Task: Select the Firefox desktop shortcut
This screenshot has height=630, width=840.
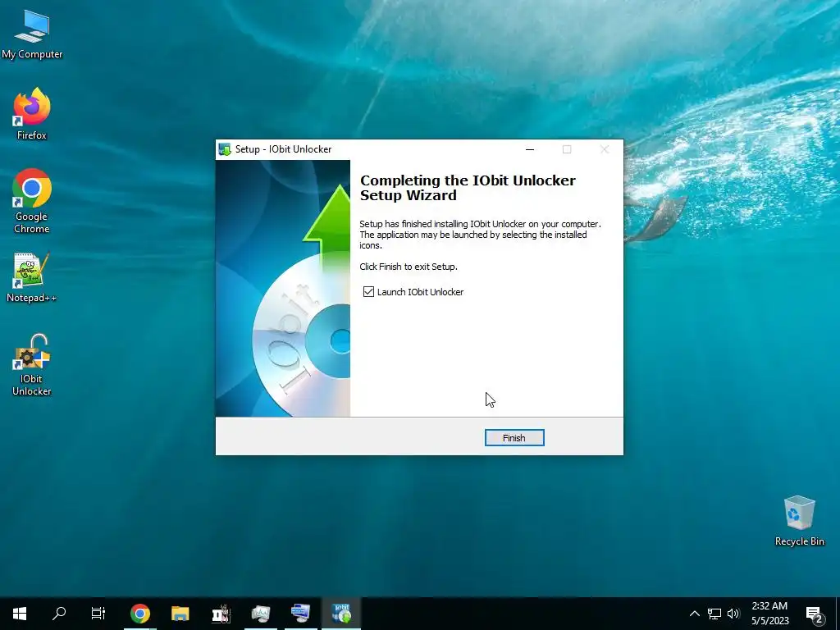Action: click(32, 114)
